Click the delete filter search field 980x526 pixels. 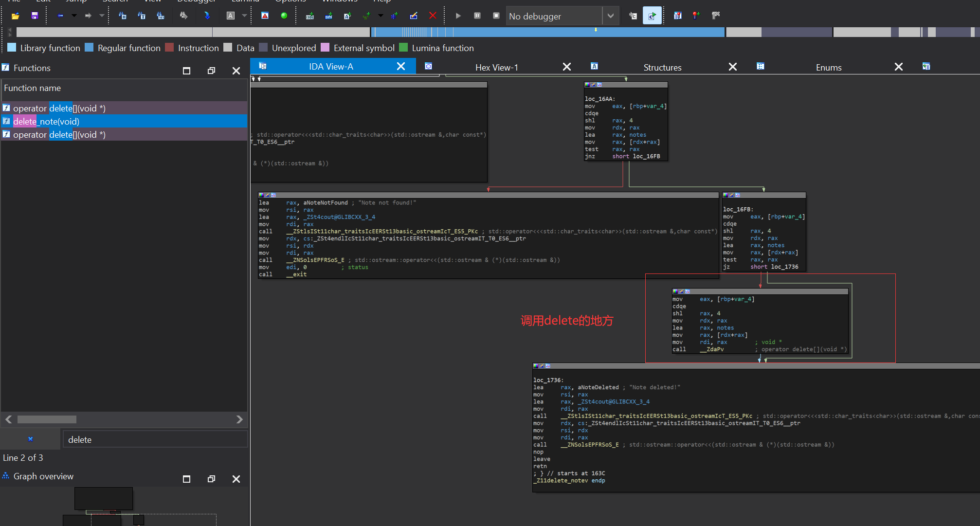tap(155, 439)
